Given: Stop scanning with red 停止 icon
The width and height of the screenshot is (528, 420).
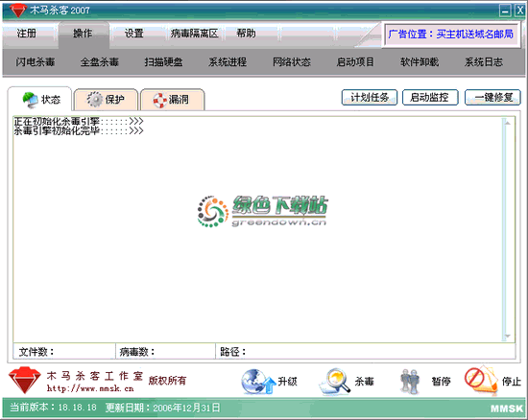Looking at the screenshot, I should click(481, 381).
